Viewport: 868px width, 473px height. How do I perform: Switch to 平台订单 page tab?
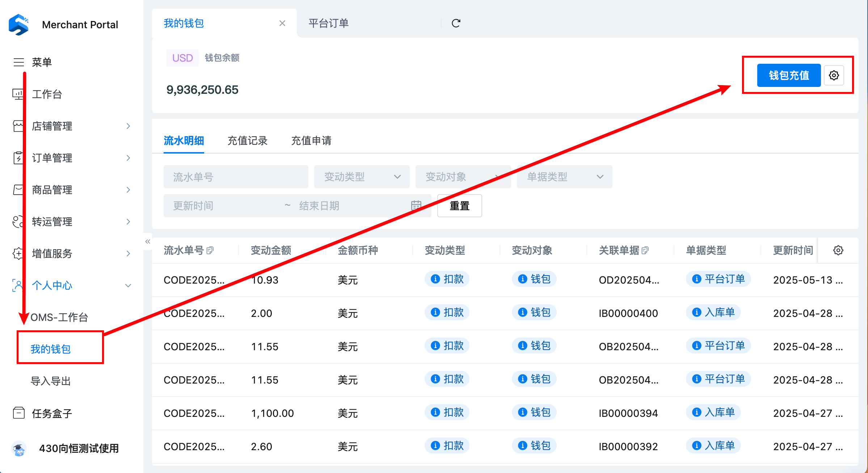click(328, 24)
